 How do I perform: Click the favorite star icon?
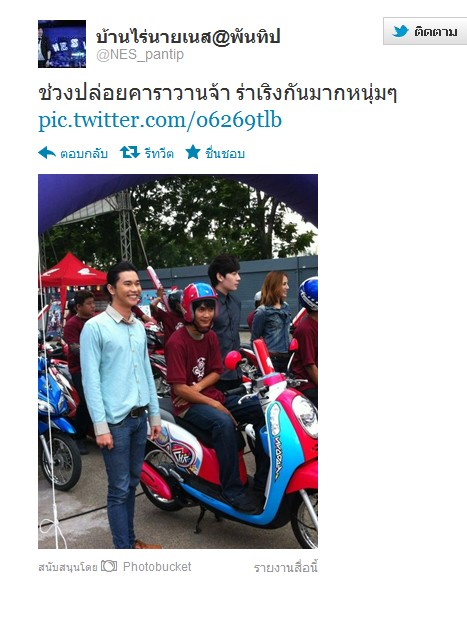pyautogui.click(x=193, y=152)
